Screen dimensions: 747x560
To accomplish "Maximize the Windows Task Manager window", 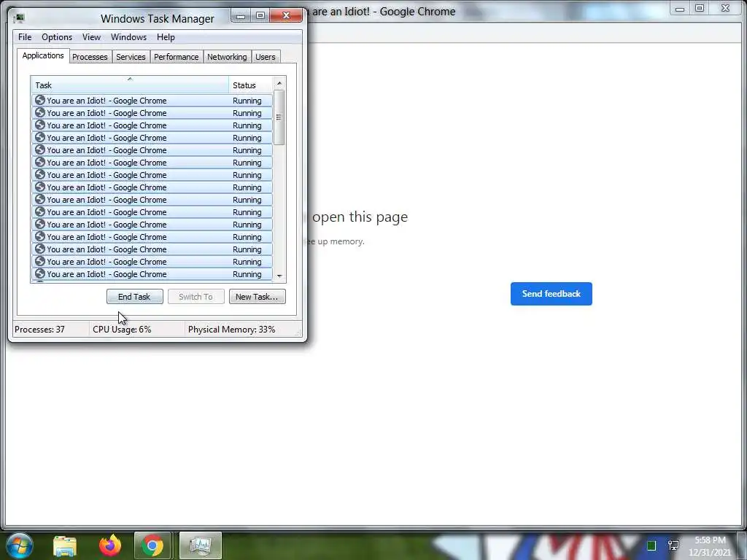I will coord(260,16).
